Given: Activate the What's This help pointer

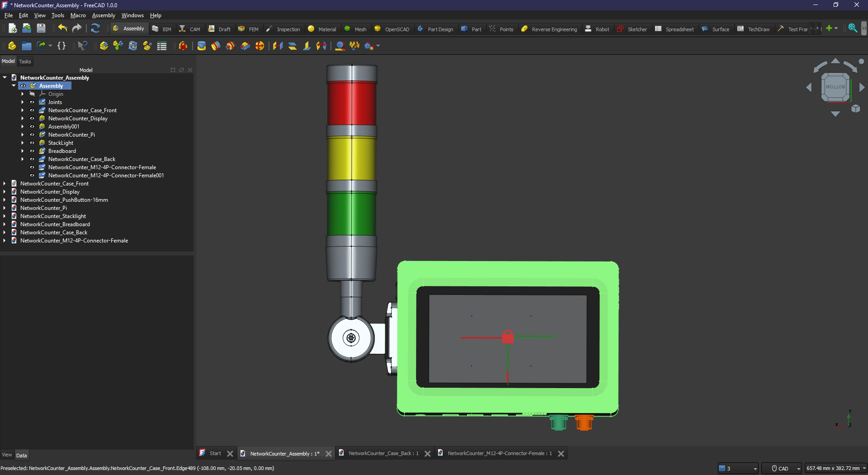Looking at the screenshot, I should (x=82, y=46).
